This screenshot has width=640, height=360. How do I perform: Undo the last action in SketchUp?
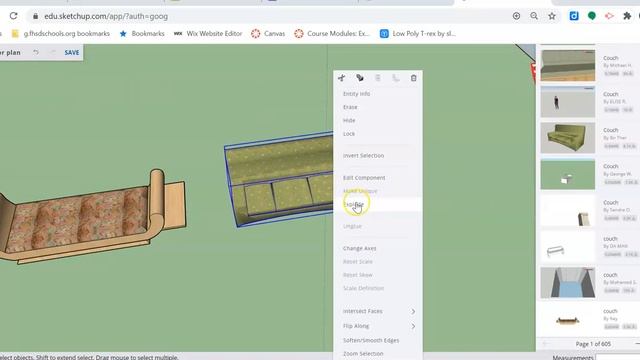pyautogui.click(x=36, y=52)
